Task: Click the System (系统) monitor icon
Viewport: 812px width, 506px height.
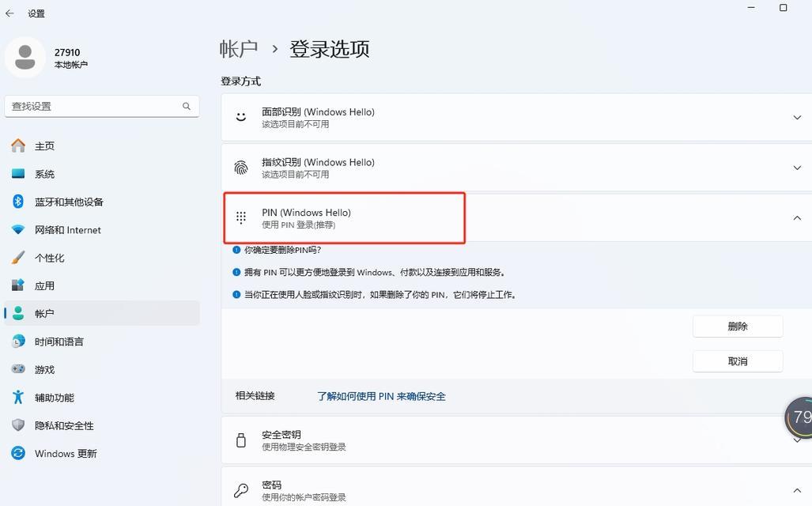Action: coord(18,173)
